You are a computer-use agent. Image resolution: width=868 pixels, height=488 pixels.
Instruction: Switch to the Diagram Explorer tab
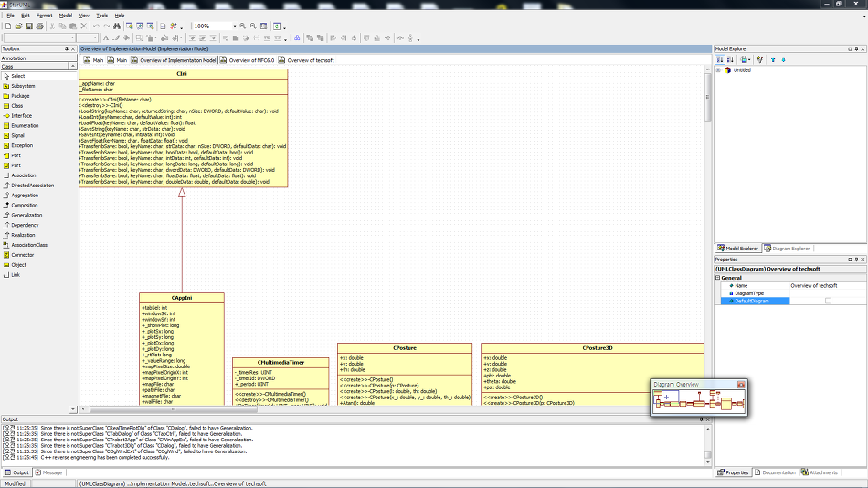click(x=787, y=249)
